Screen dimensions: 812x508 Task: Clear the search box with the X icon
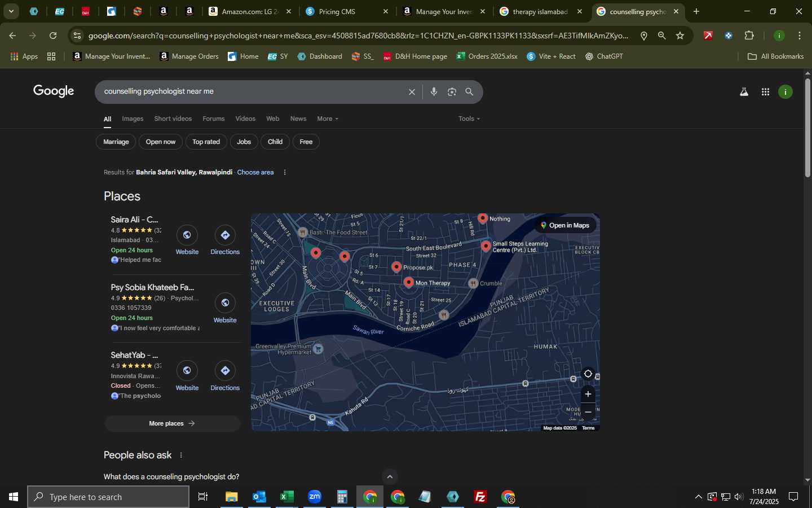click(x=412, y=92)
